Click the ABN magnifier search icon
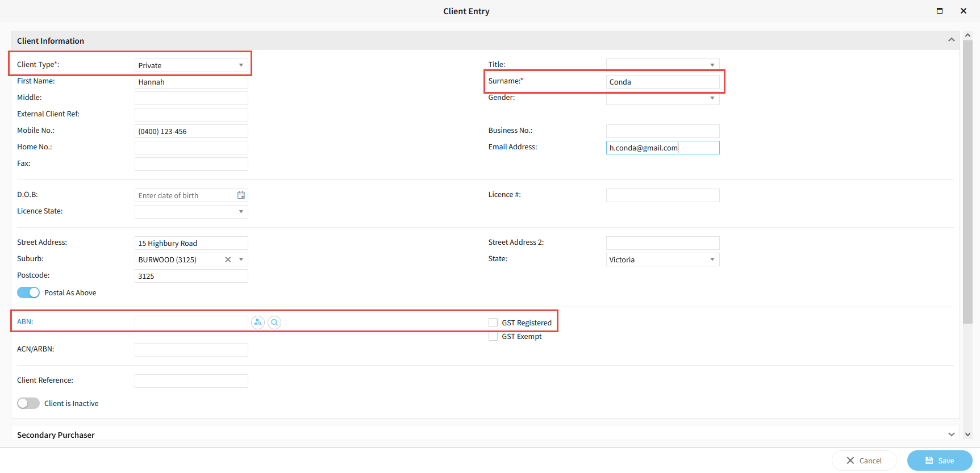Image resolution: width=980 pixels, height=473 pixels. click(274, 323)
